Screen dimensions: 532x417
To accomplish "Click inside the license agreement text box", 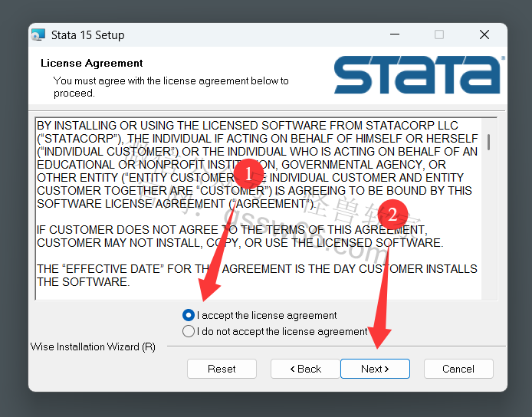I will [x=266, y=208].
